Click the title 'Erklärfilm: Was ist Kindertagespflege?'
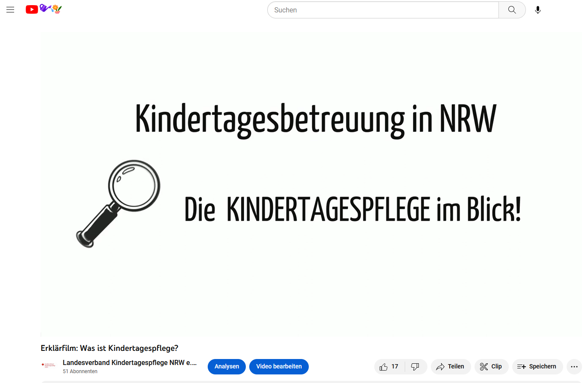The width and height of the screenshot is (588, 383). click(109, 348)
